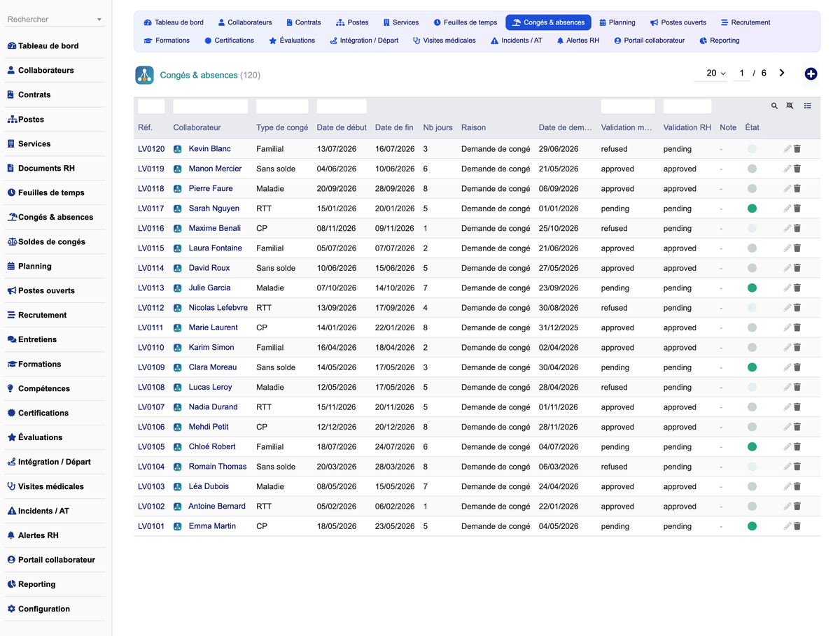Switch to the Planning tab in top navigation

617,22
